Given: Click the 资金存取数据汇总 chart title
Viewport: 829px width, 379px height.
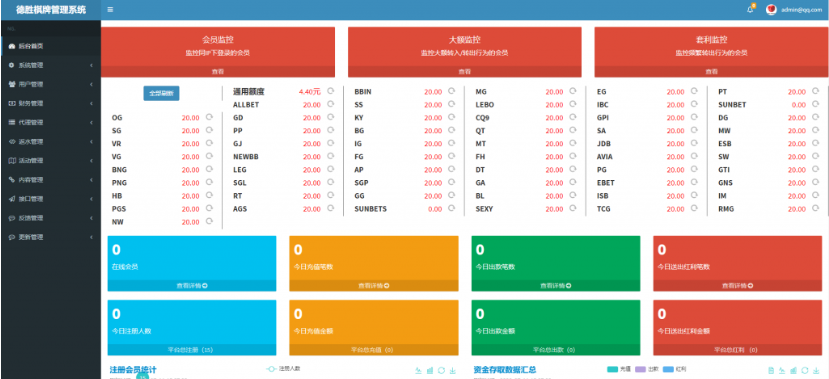Looking at the screenshot, I should 504,369.
